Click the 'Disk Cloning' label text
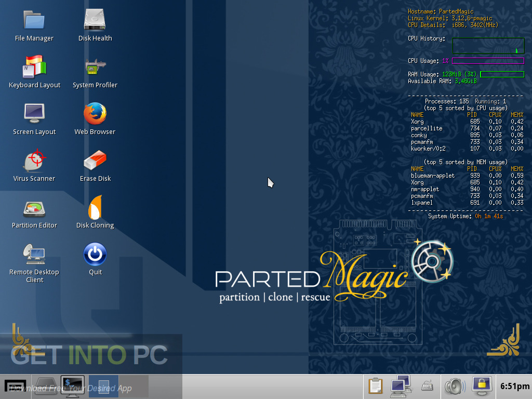Screen dimensions: 532x399 [x=95, y=225]
